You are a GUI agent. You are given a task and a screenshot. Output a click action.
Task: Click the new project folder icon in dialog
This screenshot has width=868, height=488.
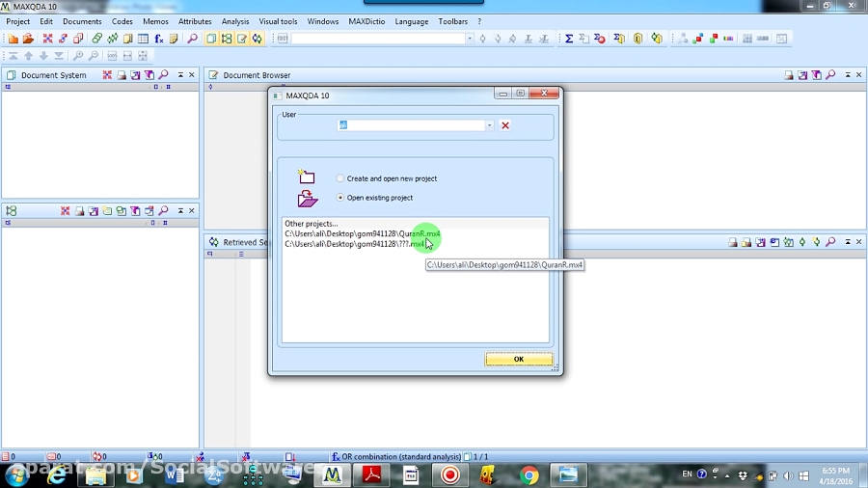pyautogui.click(x=306, y=176)
